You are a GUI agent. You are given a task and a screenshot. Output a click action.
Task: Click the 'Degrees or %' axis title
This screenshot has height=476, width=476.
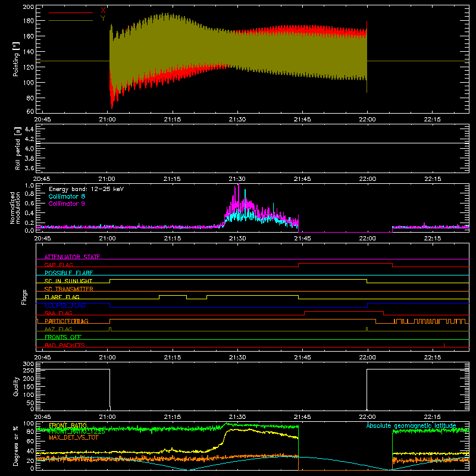click(16, 446)
